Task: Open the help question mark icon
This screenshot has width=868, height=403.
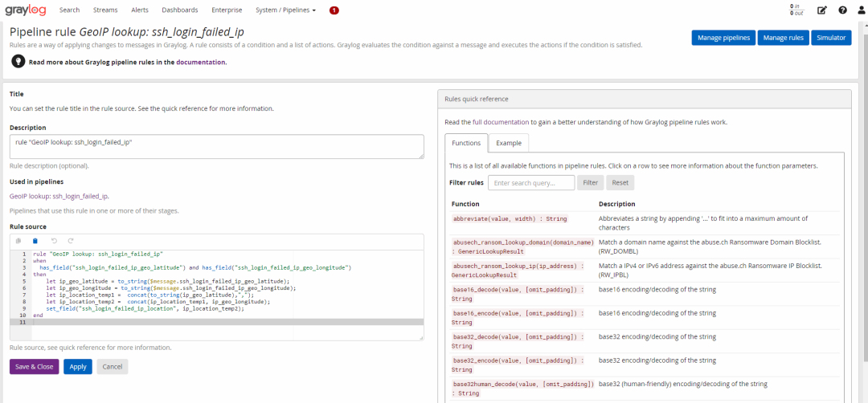Action: (842, 10)
